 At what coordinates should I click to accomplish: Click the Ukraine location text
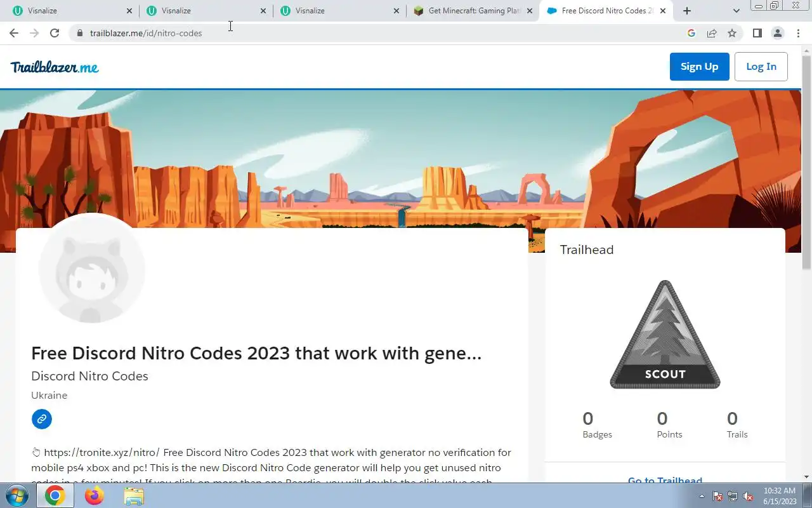49,395
